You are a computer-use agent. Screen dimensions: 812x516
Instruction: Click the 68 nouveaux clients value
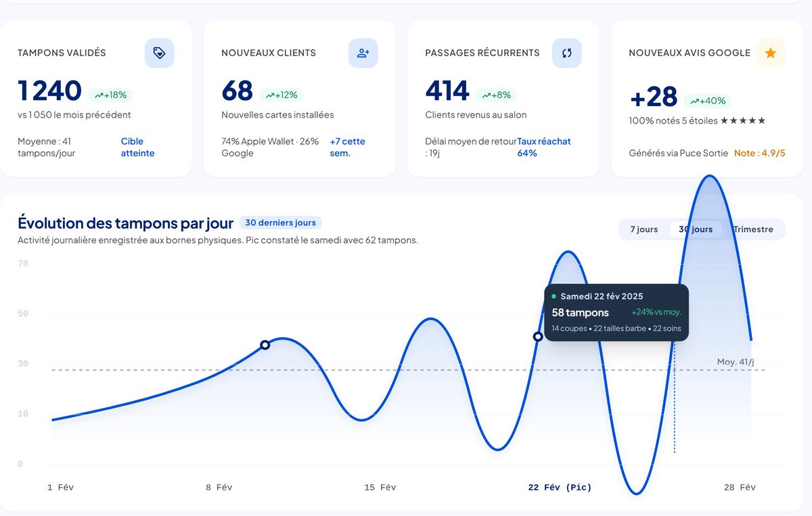point(237,91)
